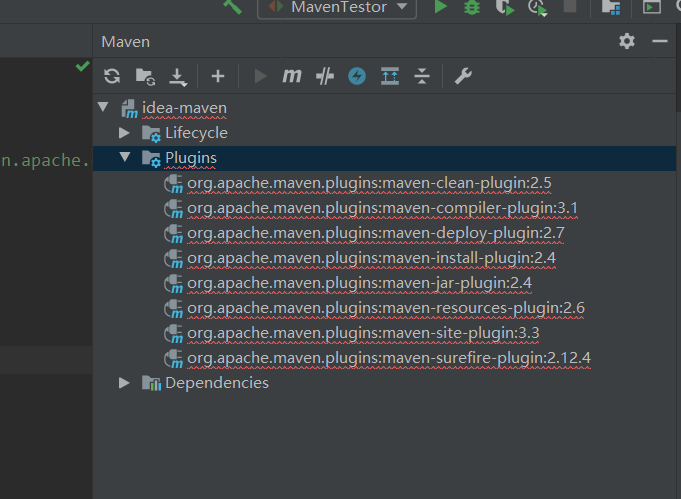Expand the Dependencies node
The width and height of the screenshot is (681, 499).
pyautogui.click(x=124, y=383)
